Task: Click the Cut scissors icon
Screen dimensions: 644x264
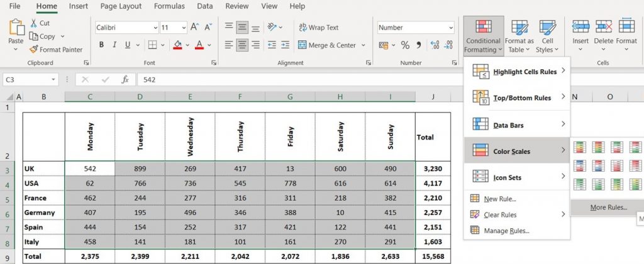Action: [x=34, y=23]
